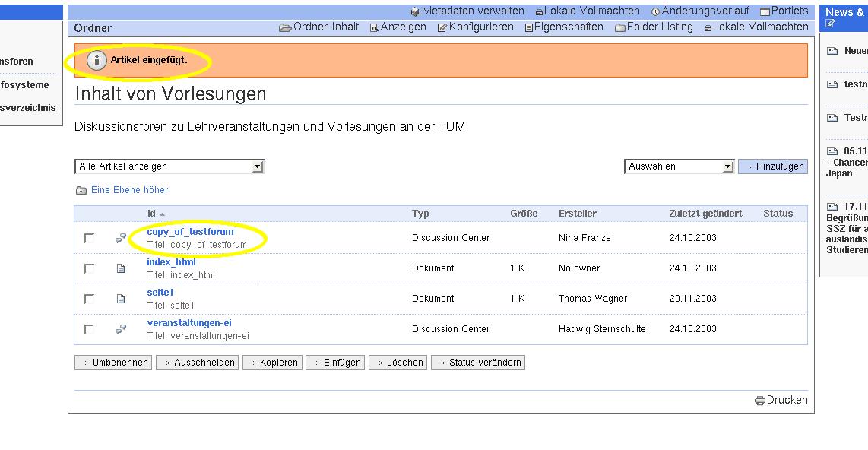Open the seite1 document link
868x450 pixels.
click(160, 293)
